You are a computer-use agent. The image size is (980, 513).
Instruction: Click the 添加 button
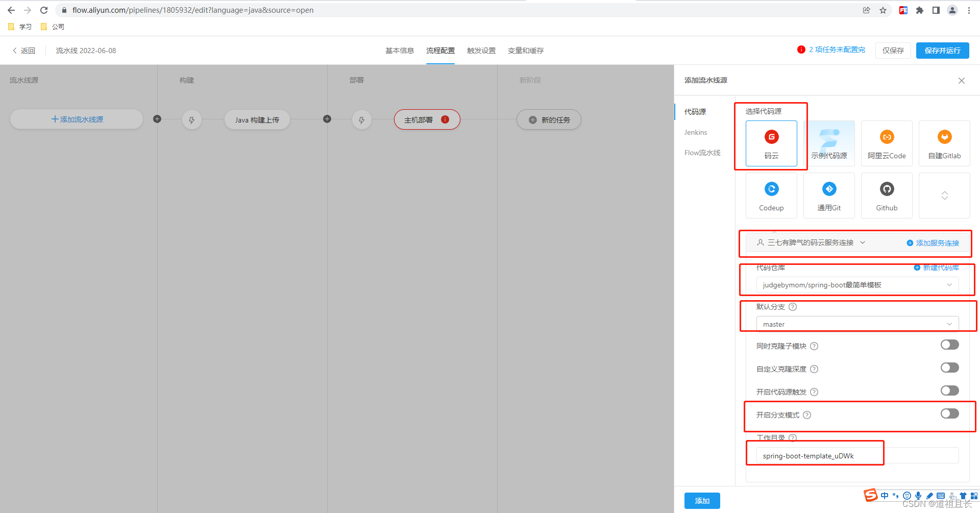coord(702,501)
